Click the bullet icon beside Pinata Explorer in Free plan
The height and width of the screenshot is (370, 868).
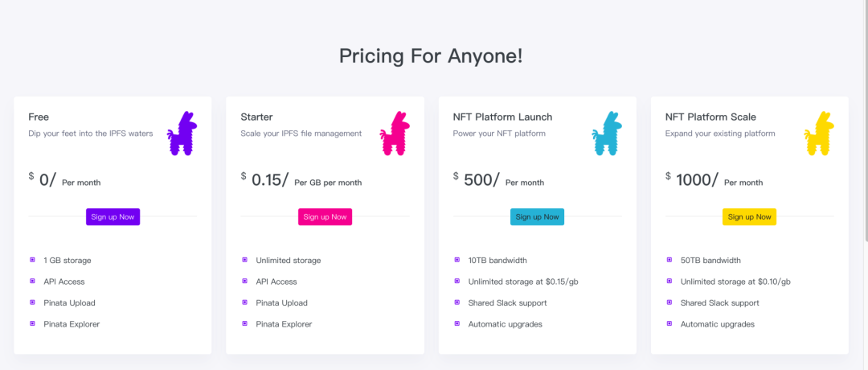(33, 323)
